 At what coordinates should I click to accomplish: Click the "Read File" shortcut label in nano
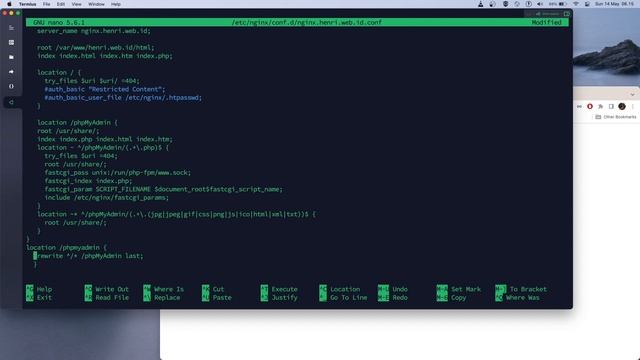click(x=112, y=298)
